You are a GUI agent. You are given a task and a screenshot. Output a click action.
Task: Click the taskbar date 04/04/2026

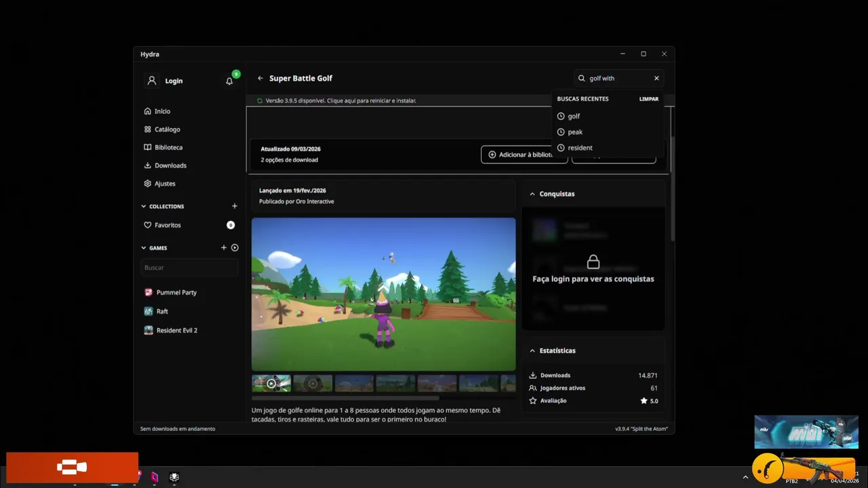pos(844,481)
